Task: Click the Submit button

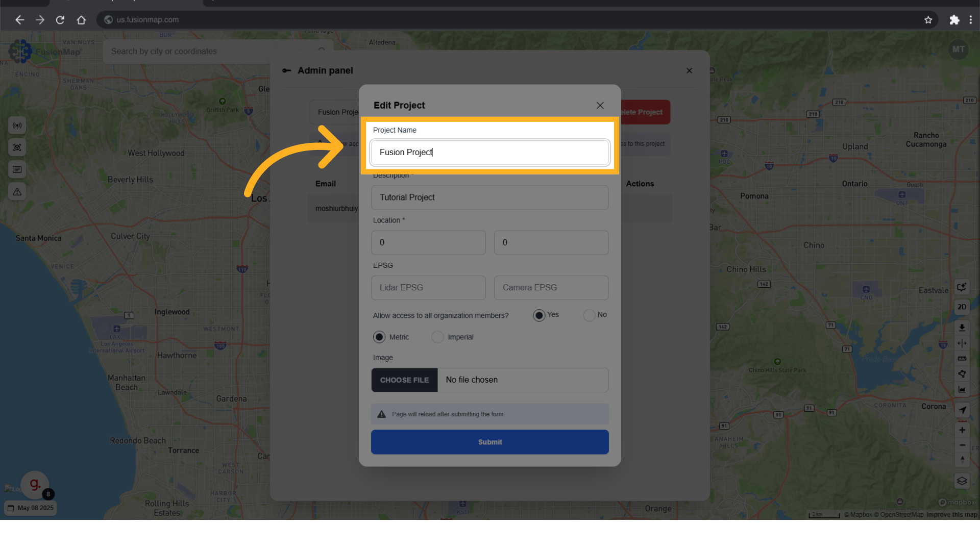Action: point(489,442)
